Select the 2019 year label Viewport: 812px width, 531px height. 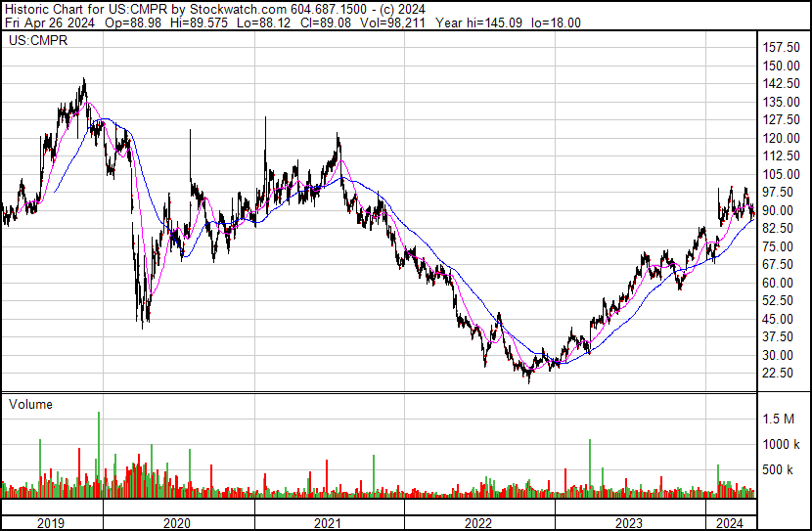point(51,523)
